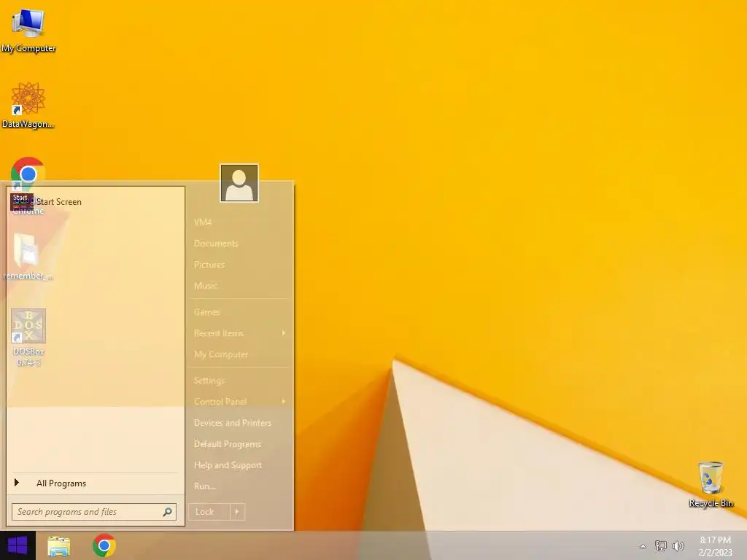Open Settings from the Start menu

209,381
